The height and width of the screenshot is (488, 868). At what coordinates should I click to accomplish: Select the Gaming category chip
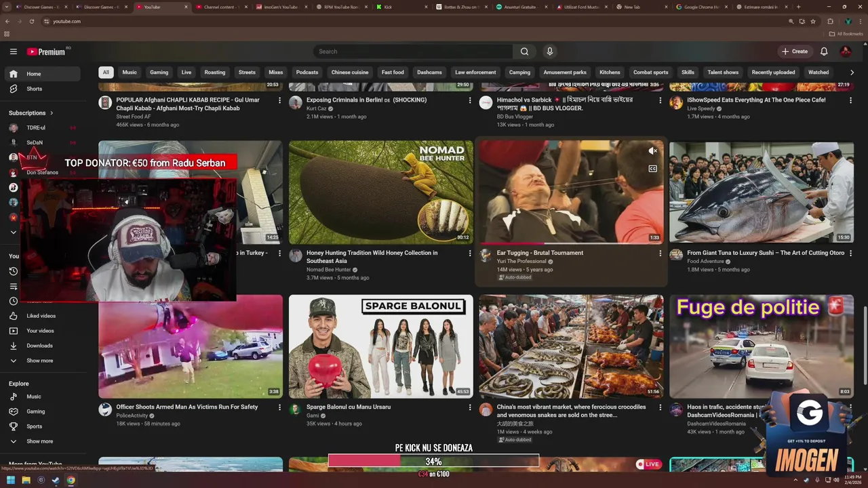159,73
